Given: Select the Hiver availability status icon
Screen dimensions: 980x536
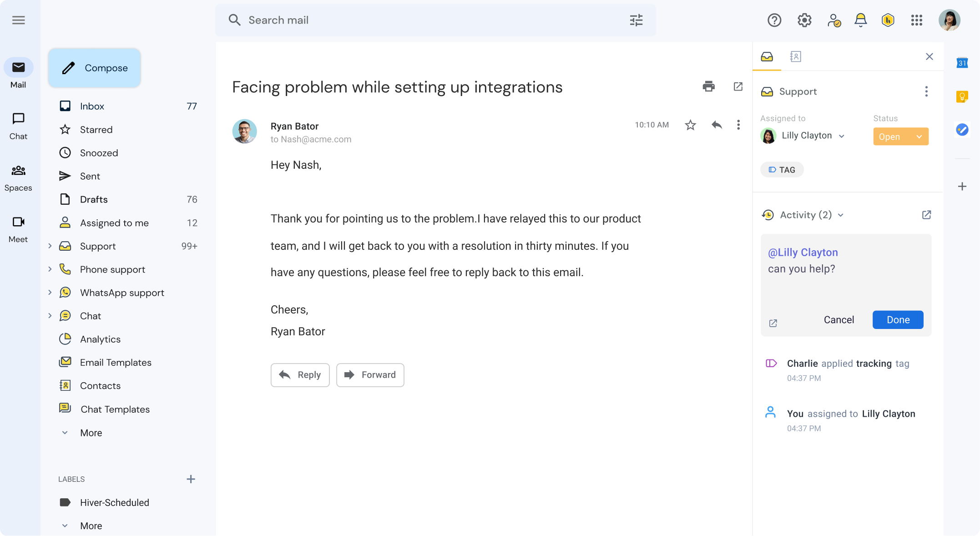Looking at the screenshot, I should point(834,20).
